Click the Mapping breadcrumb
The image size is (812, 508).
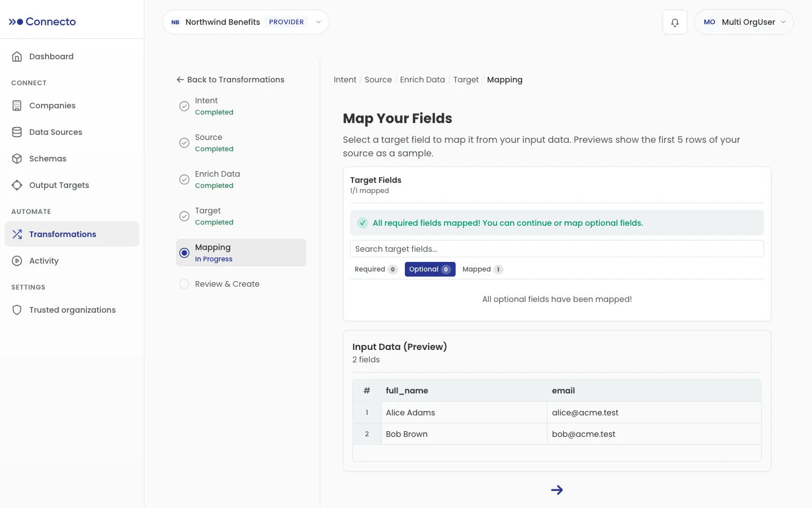coord(505,80)
